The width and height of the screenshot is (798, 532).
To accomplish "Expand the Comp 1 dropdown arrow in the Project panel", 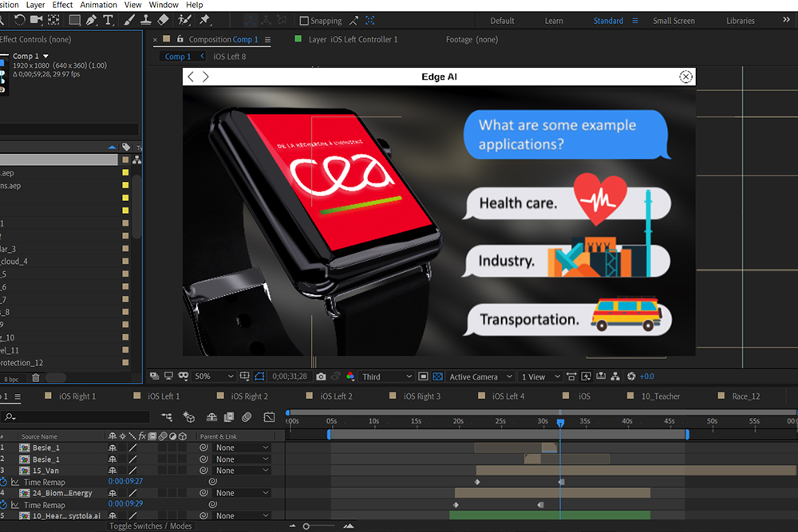I will click(45, 56).
